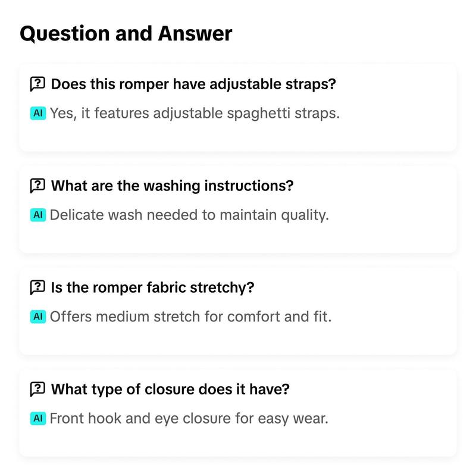Click question icon beside washing instructions question

[x=37, y=186]
